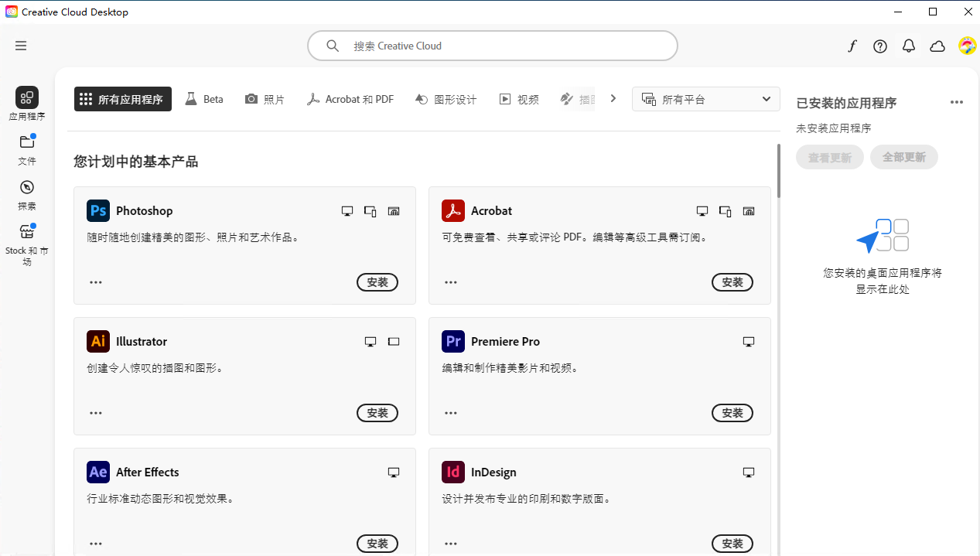Open the hamburger menu

point(21,46)
